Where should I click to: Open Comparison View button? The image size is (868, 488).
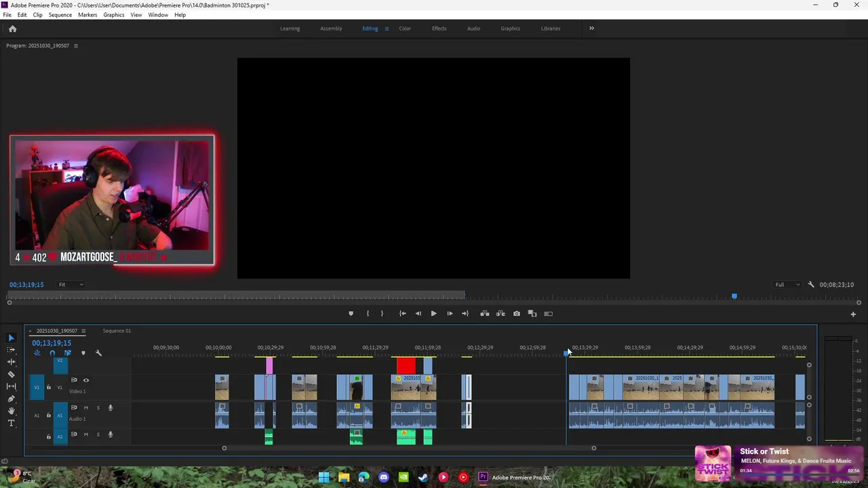[x=532, y=313]
